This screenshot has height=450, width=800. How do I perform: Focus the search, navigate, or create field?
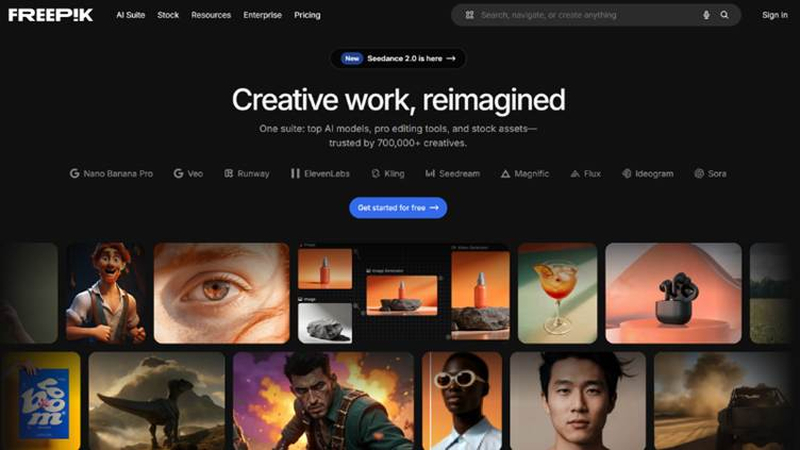tap(596, 15)
